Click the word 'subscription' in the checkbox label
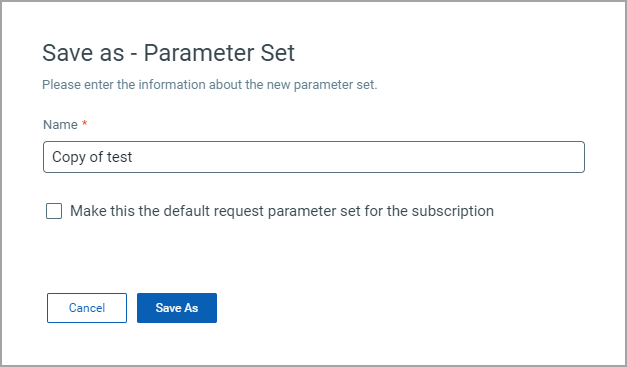Image resolution: width=627 pixels, height=367 pixels. [453, 211]
